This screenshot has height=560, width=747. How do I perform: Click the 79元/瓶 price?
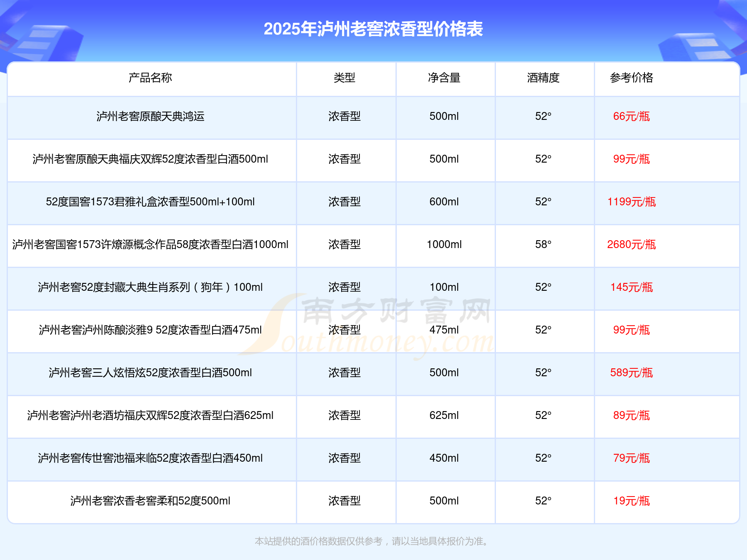tap(632, 458)
